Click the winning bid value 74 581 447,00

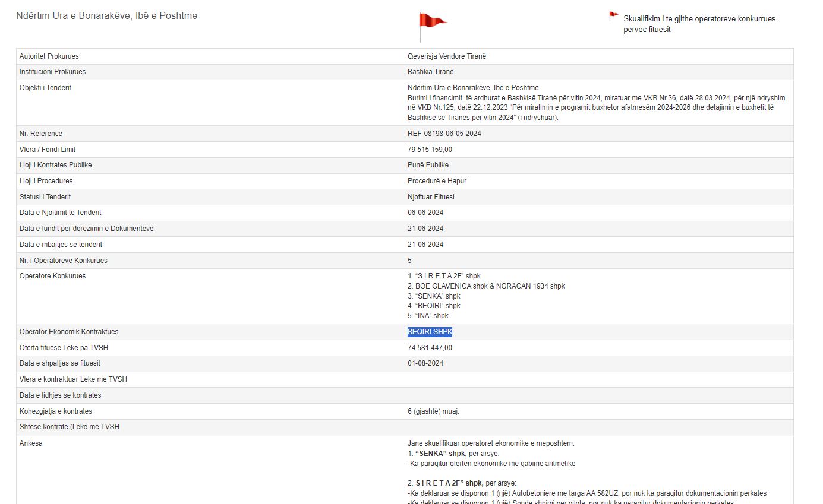430,348
